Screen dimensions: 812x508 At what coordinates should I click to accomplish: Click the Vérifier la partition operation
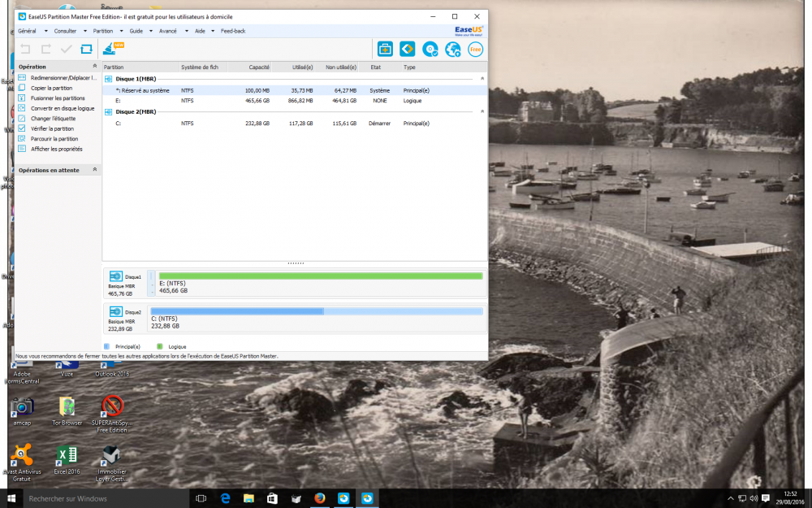(52, 128)
